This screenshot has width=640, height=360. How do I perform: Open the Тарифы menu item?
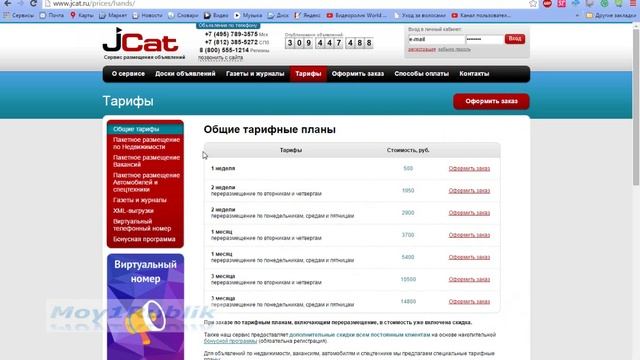tap(308, 74)
